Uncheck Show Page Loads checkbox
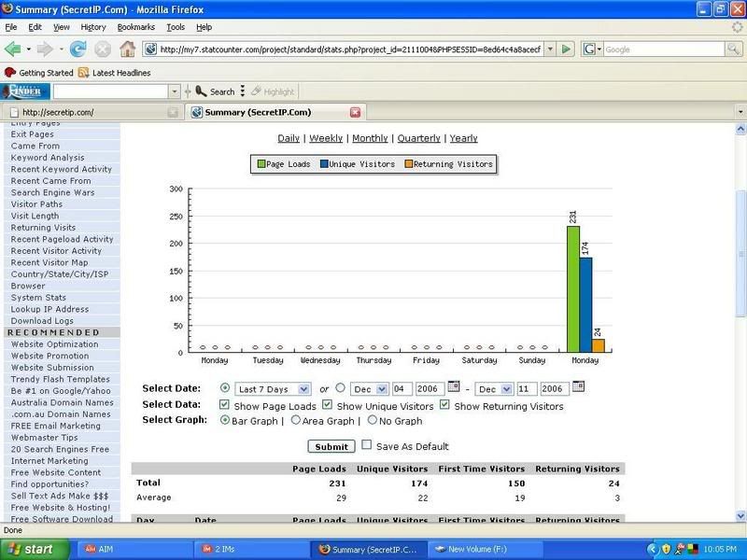The width and height of the screenshot is (747, 560). [224, 406]
